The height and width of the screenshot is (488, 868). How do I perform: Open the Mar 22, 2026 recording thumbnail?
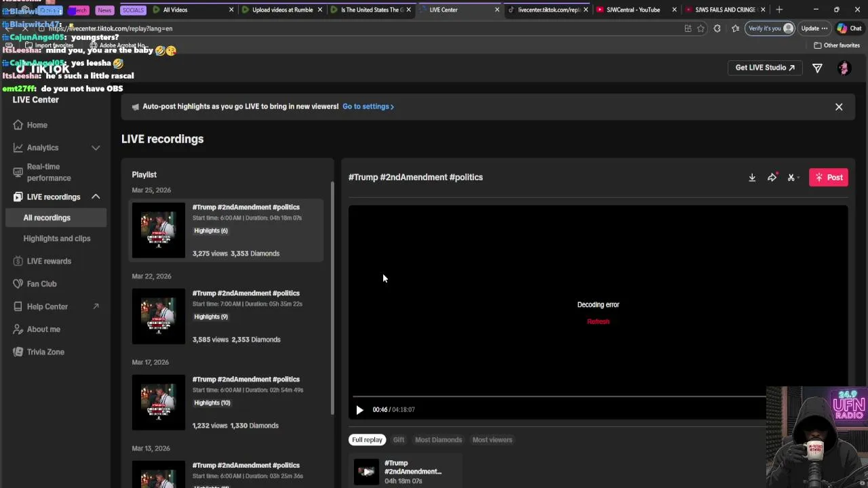click(x=158, y=317)
